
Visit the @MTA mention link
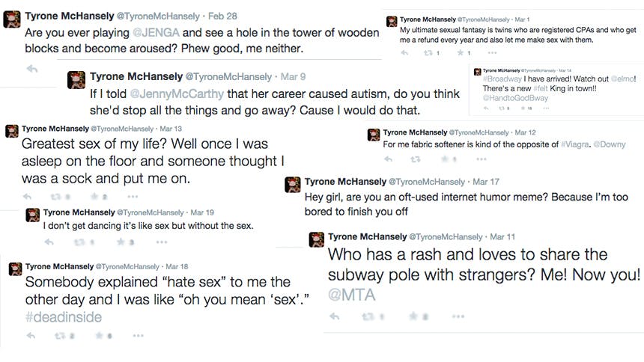352,295
